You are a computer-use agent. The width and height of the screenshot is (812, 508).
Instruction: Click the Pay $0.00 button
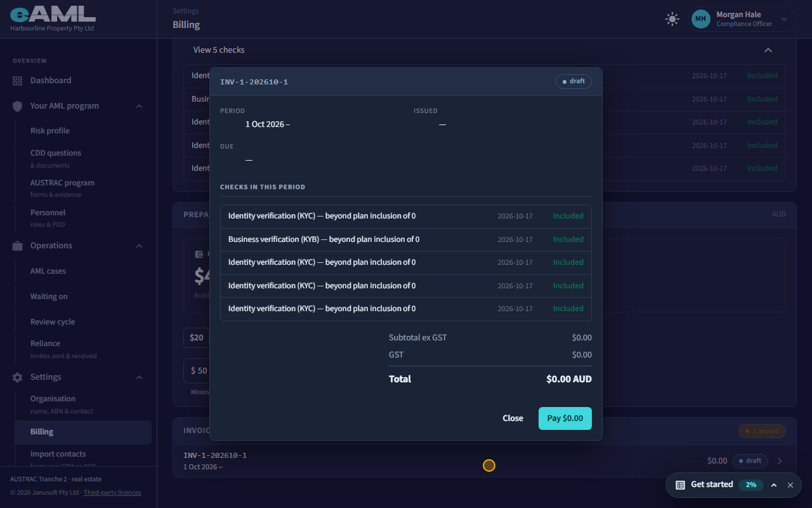[x=565, y=418]
